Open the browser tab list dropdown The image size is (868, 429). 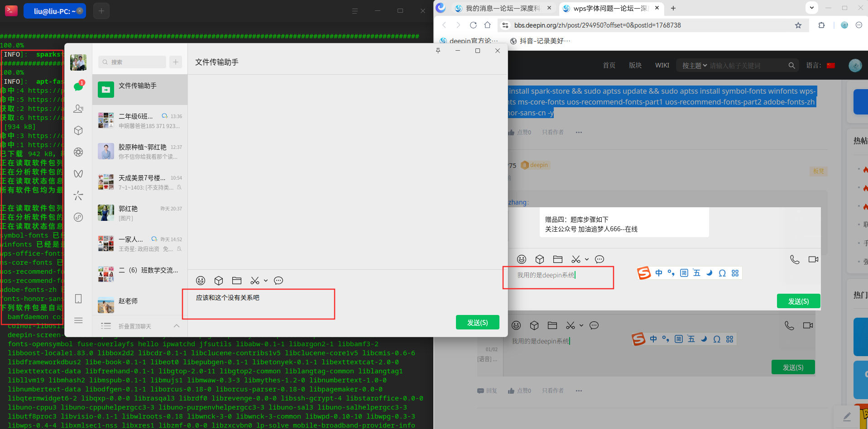pyautogui.click(x=812, y=8)
